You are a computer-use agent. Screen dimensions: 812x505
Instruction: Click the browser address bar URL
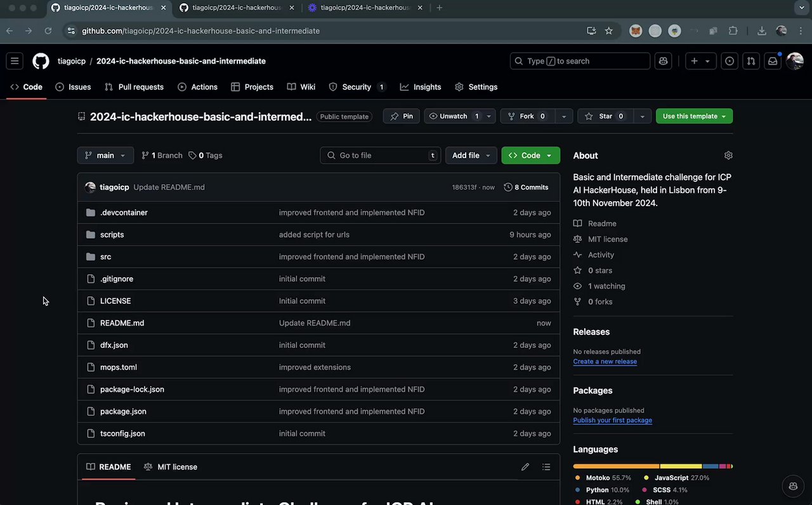click(x=200, y=30)
